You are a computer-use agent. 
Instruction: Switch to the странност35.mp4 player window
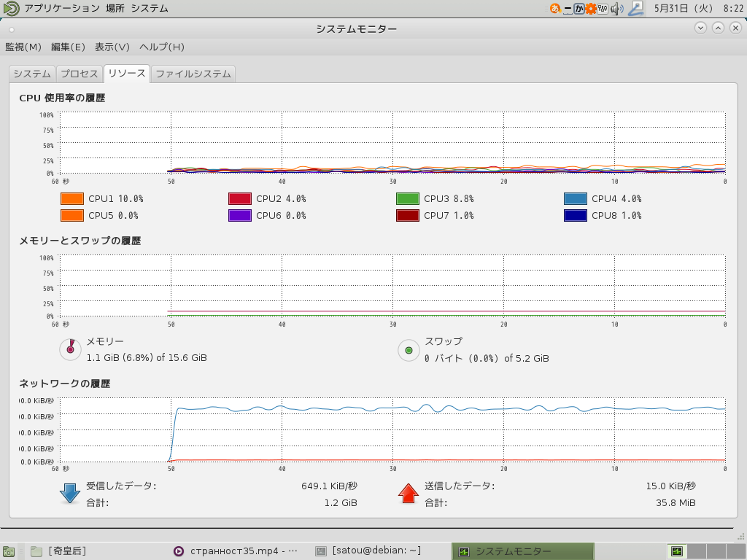click(236, 551)
